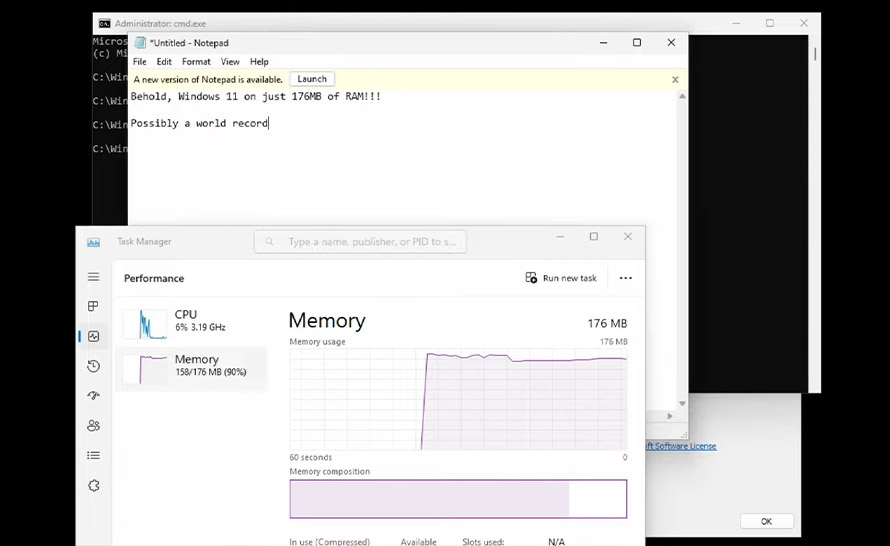Open App history page in sidebar
The image size is (890, 546).
click(x=94, y=366)
